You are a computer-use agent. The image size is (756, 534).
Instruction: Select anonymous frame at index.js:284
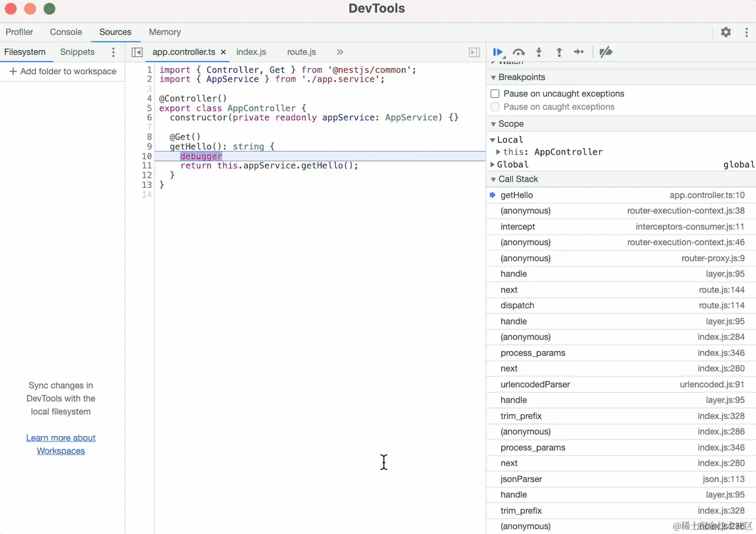(x=621, y=337)
